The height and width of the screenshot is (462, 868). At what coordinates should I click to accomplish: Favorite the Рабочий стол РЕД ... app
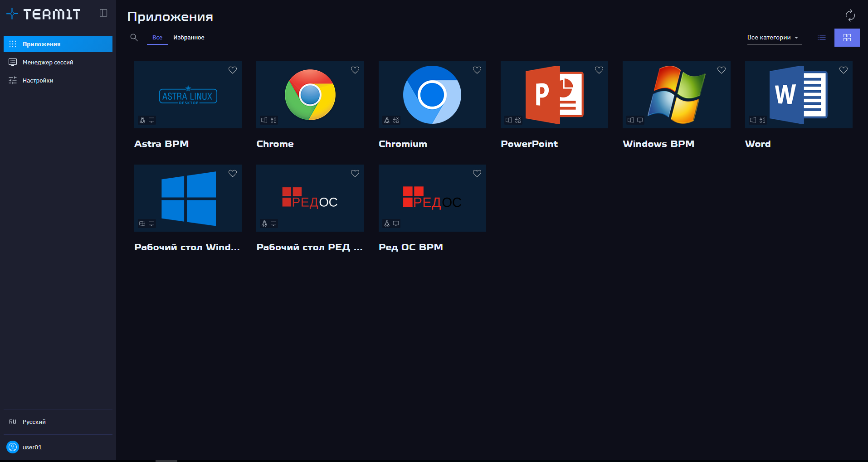coord(355,173)
